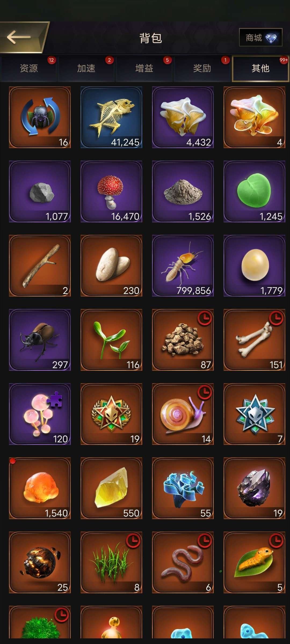Screen dimensions: 290x644
Task: Select the green leaf item showing 1,245
Action: click(254, 191)
